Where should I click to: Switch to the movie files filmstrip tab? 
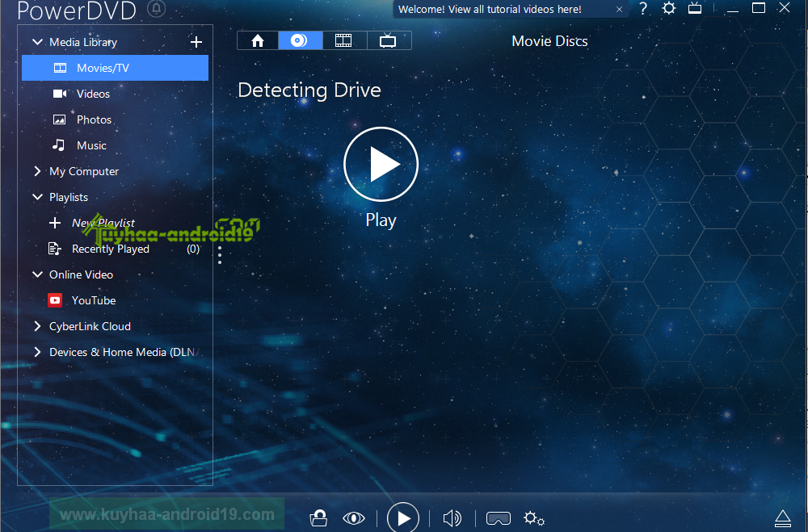click(343, 40)
